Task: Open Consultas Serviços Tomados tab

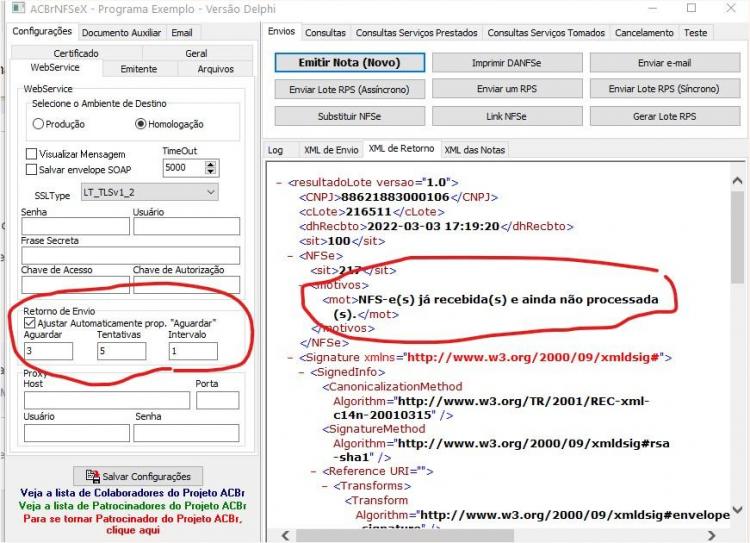Action: tap(546, 33)
